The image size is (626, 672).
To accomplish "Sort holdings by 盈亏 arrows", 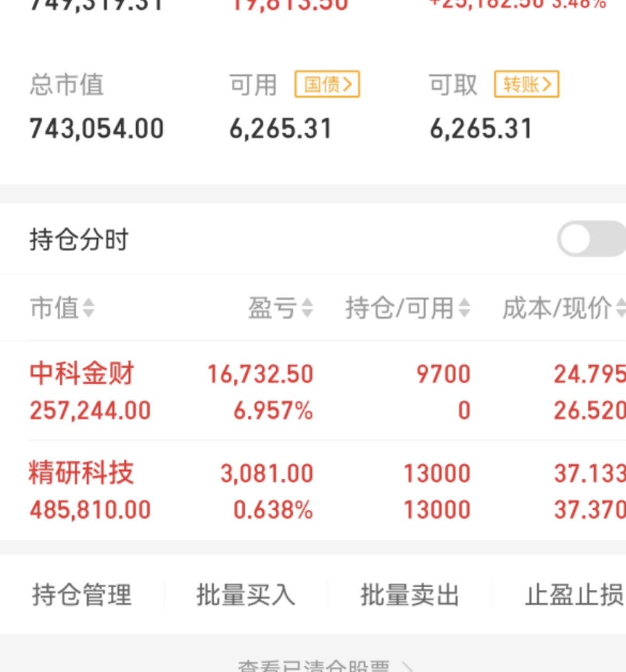I will [x=307, y=308].
